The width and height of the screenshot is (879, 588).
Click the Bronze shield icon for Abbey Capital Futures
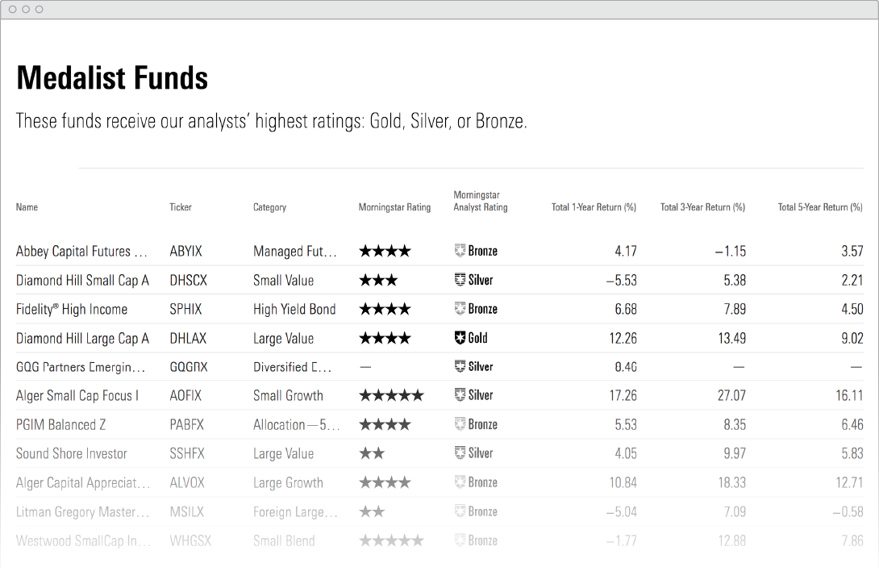coord(460,251)
